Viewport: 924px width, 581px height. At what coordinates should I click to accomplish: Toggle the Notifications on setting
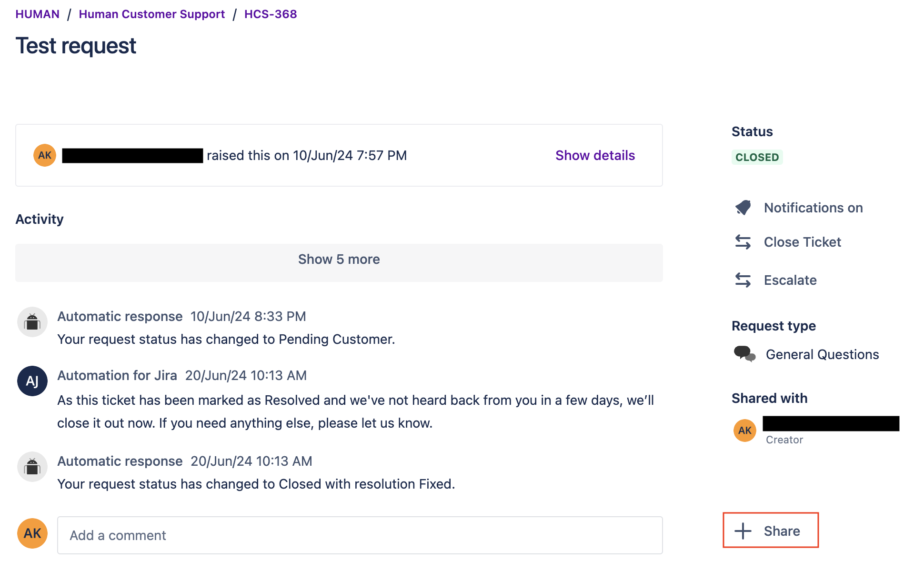813,208
